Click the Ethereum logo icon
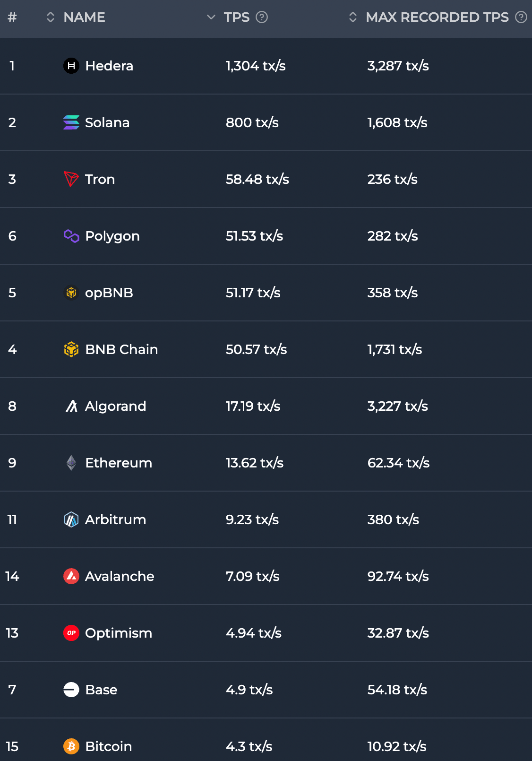 coord(71,463)
